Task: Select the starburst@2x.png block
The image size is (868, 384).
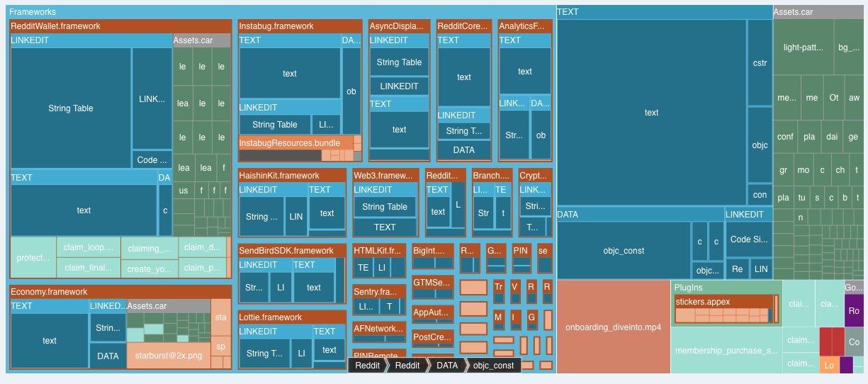Action: click(169, 356)
